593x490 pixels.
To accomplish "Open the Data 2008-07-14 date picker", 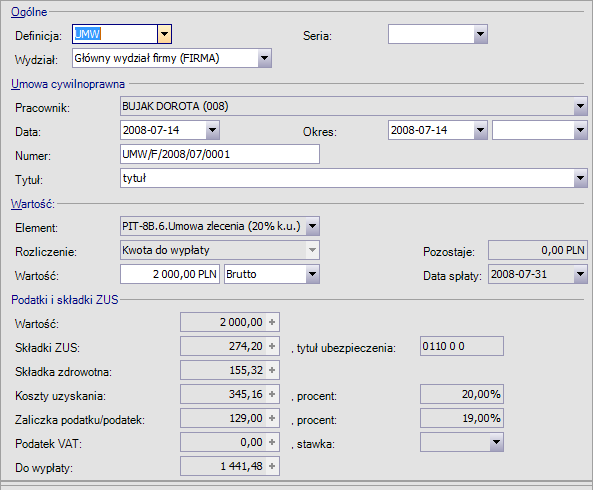I will [x=213, y=130].
